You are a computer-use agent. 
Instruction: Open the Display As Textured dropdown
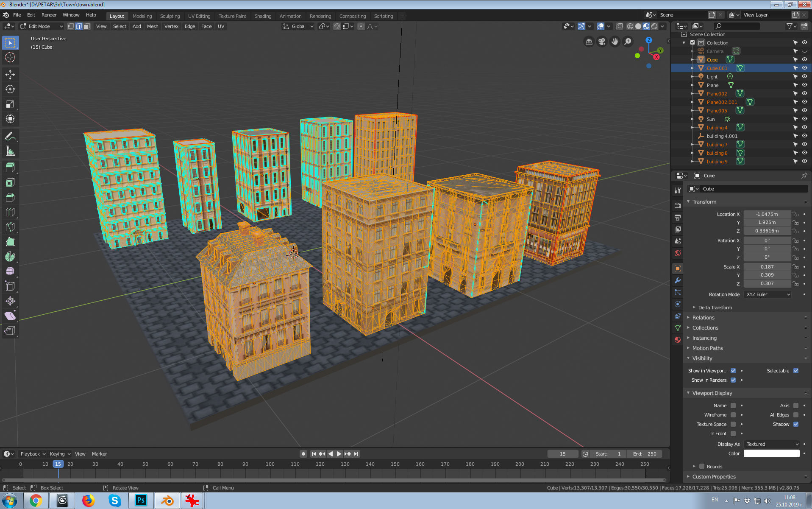[x=772, y=444]
